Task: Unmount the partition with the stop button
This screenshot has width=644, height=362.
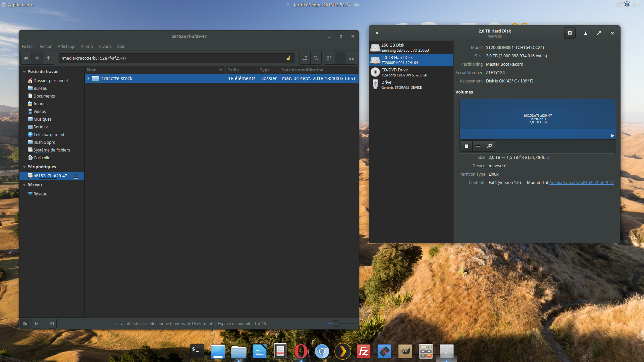Action: coord(466,146)
